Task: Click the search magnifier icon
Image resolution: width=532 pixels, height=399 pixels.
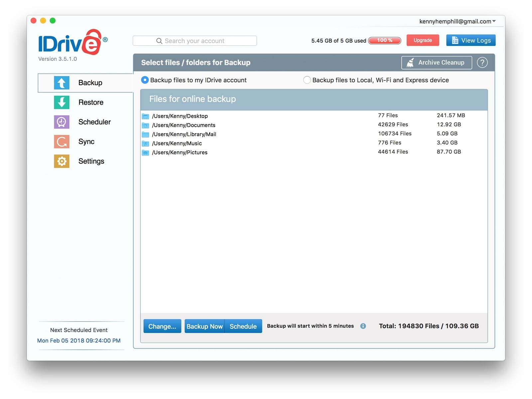Action: tap(159, 41)
